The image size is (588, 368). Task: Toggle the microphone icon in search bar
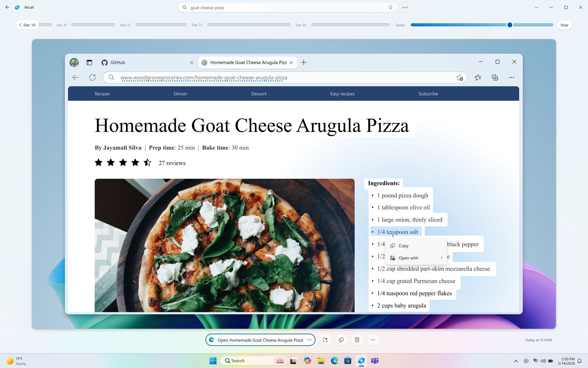pos(390,7)
